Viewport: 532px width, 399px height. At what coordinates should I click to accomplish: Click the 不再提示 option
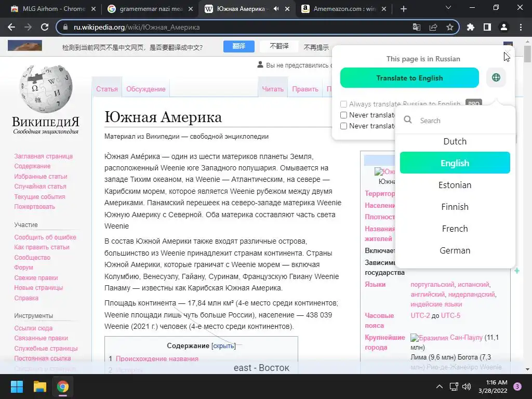click(316, 47)
